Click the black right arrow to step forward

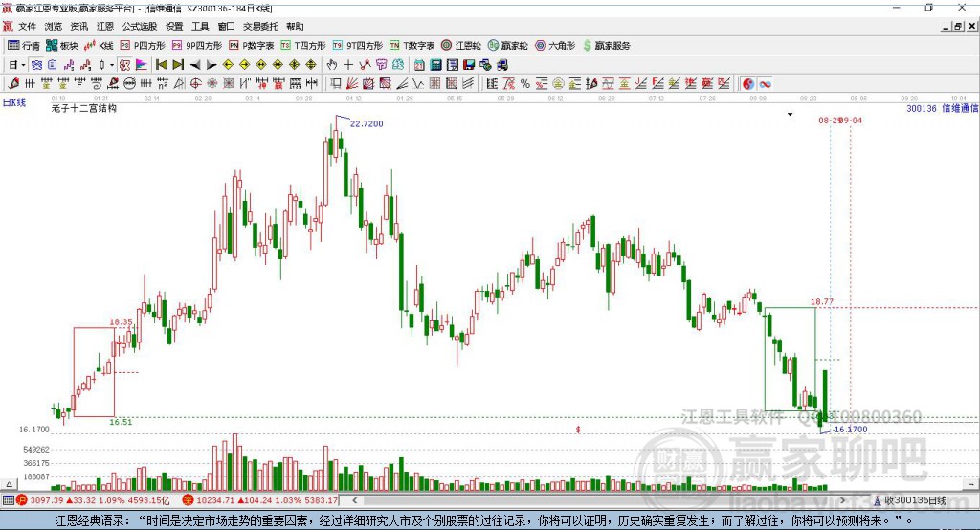pyautogui.click(x=212, y=65)
